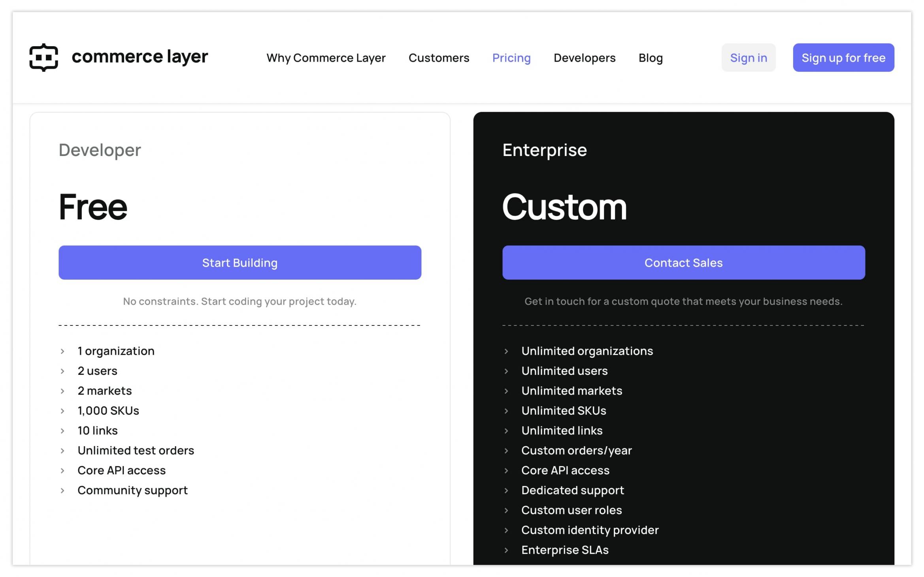Select the Pricing nav item
This screenshot has height=577, width=924.
point(511,58)
